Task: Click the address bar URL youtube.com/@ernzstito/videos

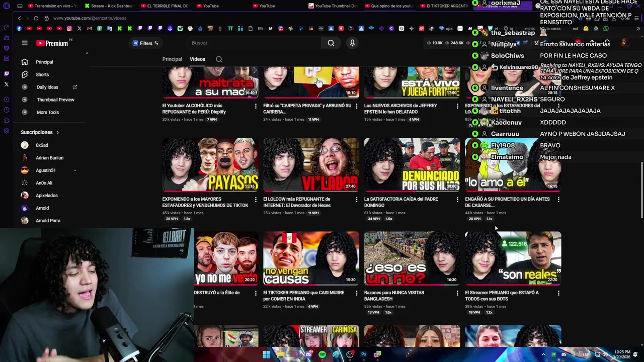Action: click(90, 18)
